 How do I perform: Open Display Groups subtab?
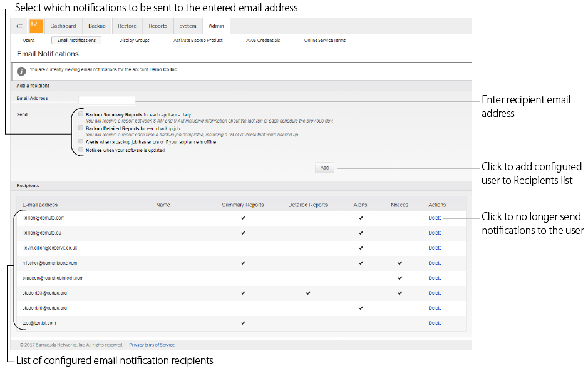click(x=134, y=40)
